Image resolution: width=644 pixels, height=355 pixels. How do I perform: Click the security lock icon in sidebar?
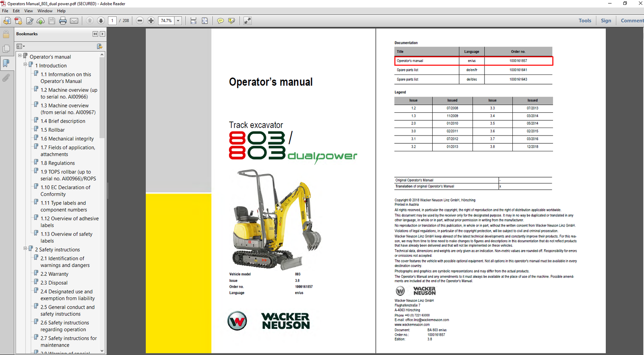6,34
